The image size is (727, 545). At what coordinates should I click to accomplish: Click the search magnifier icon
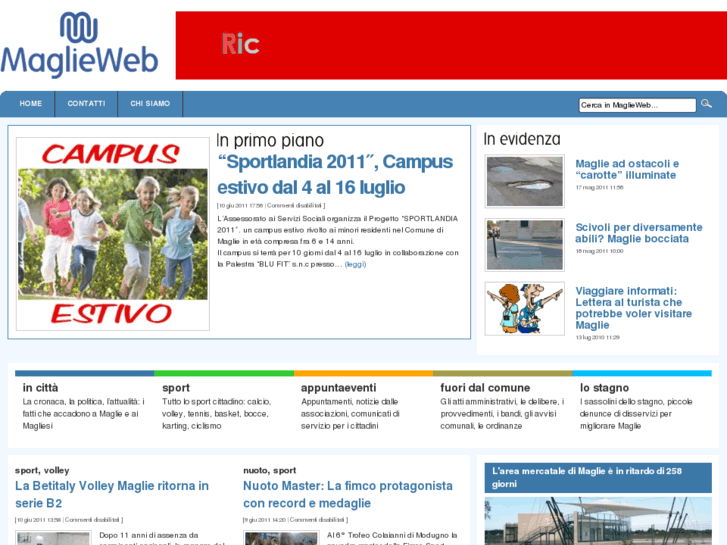click(706, 104)
